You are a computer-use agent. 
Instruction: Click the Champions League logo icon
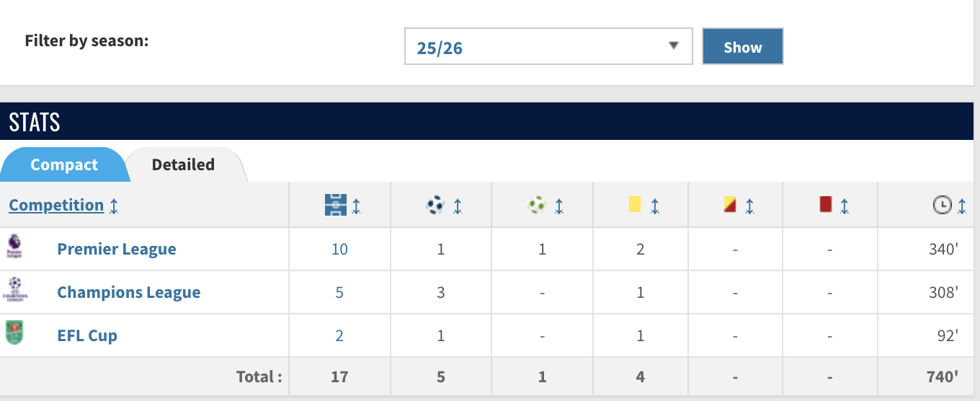14,288
